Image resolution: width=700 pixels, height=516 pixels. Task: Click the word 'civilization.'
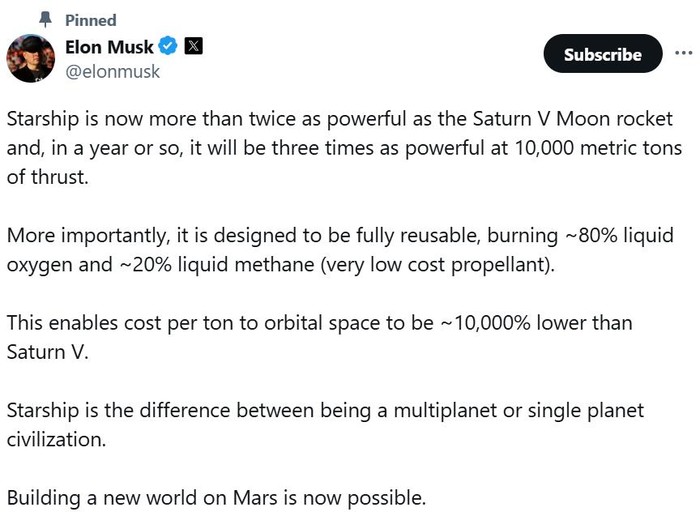pos(56,440)
